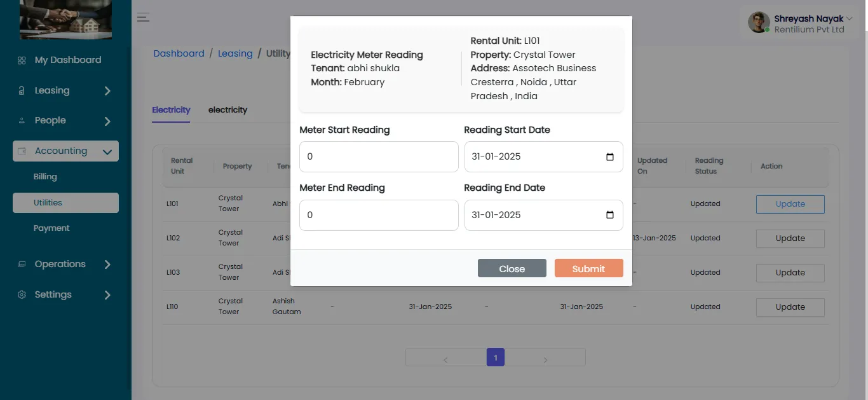Focus the Meter End Reading field
The image size is (868, 400).
pyautogui.click(x=379, y=215)
